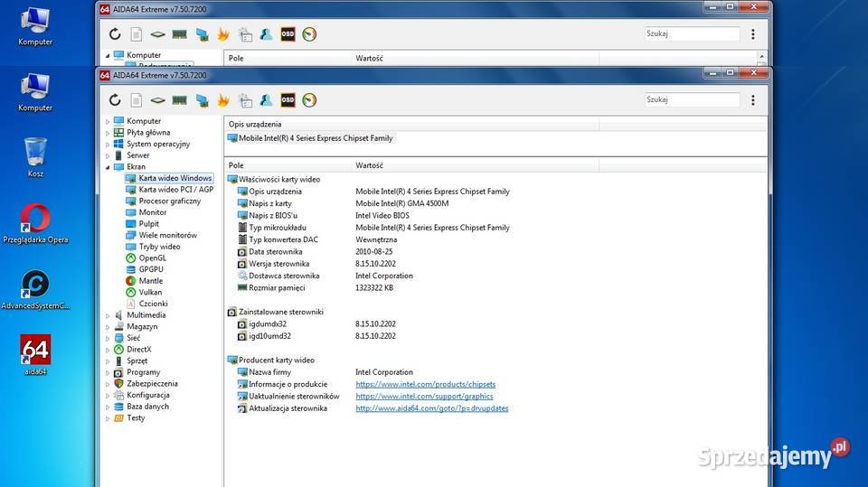Select OpenGL tree item

(152, 258)
